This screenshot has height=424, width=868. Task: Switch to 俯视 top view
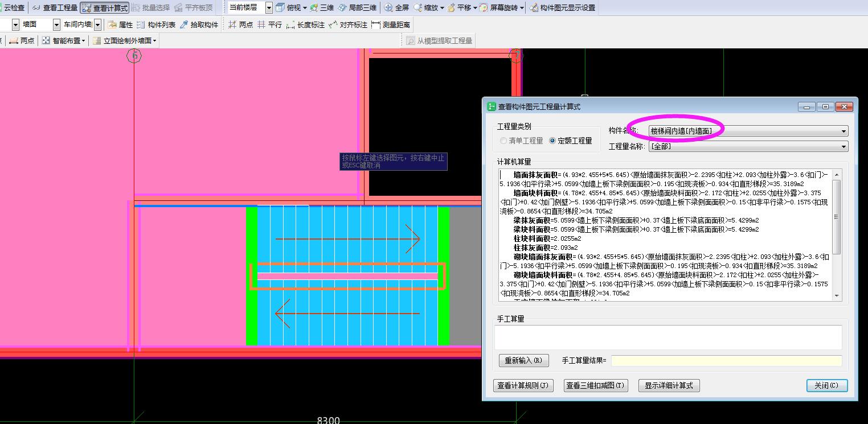(x=288, y=7)
